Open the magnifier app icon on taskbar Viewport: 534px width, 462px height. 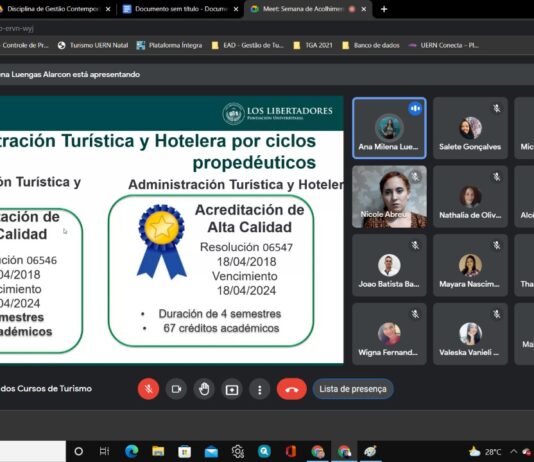tap(264, 451)
